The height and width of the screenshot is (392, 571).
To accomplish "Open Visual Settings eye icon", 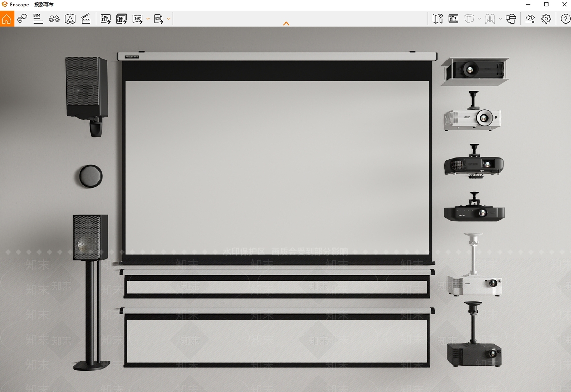I will click(x=530, y=19).
